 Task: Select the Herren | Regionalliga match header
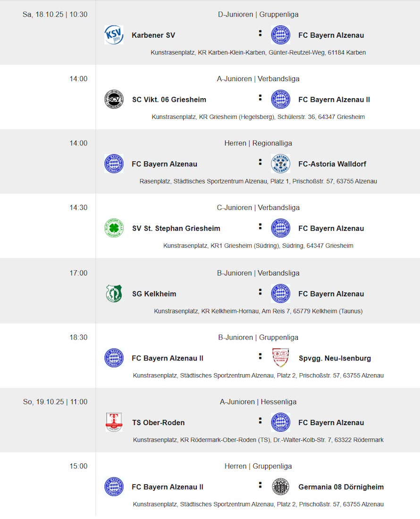point(258,143)
